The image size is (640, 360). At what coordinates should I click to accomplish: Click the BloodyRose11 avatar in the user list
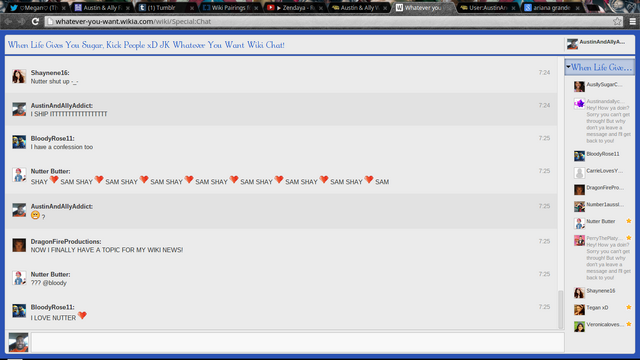pyautogui.click(x=579, y=156)
